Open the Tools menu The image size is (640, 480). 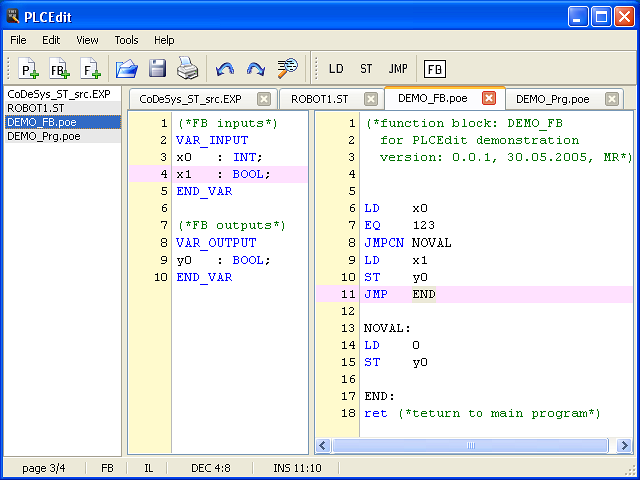126,40
